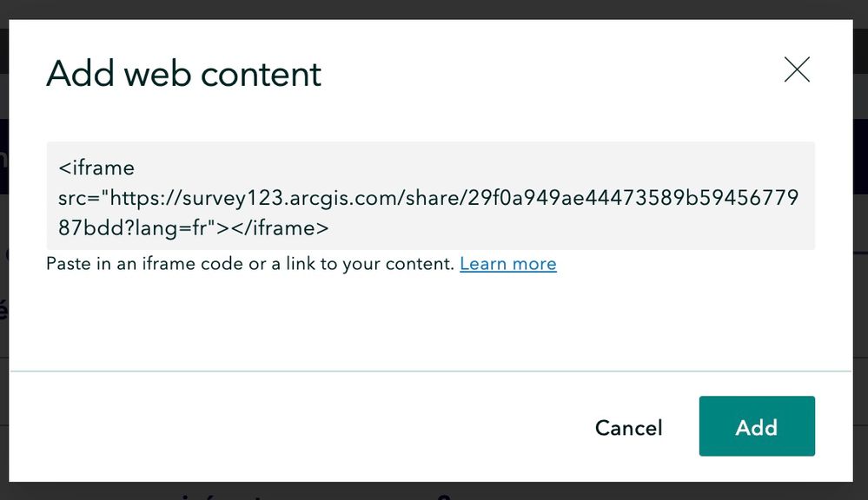Click the Add web content dialog title
Screen dimensions: 868x500
point(182,74)
